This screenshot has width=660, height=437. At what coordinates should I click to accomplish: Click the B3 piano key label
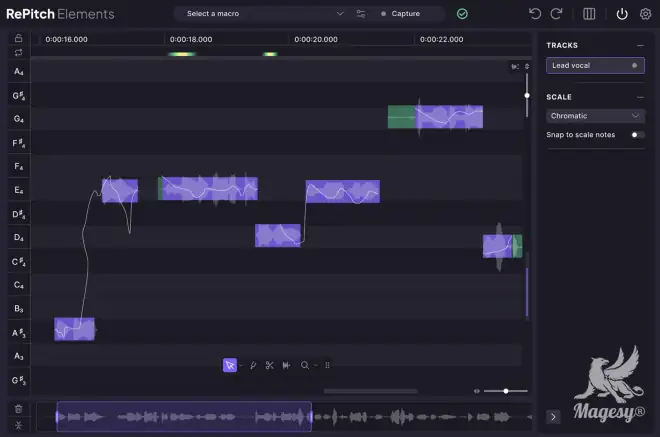(19, 309)
